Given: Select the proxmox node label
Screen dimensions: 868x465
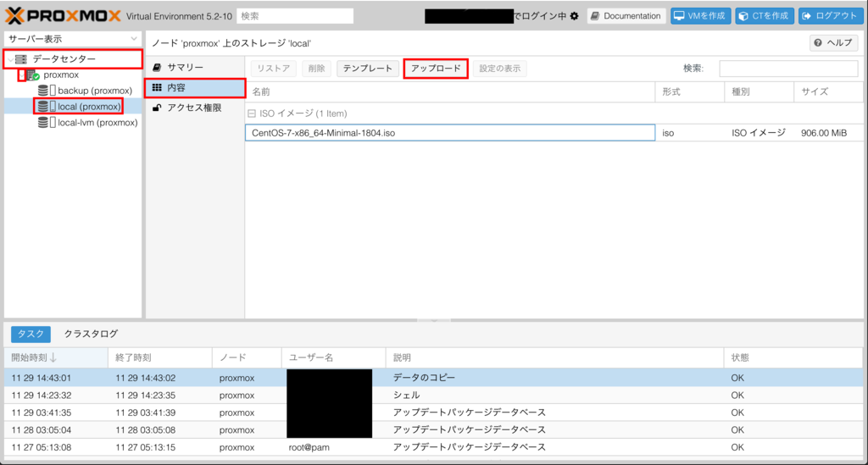Looking at the screenshot, I should [61, 75].
